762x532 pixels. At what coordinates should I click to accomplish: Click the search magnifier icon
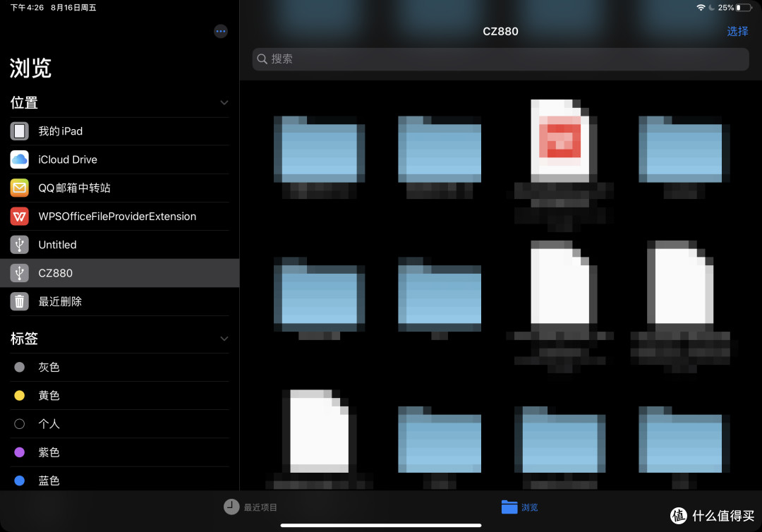(x=262, y=59)
